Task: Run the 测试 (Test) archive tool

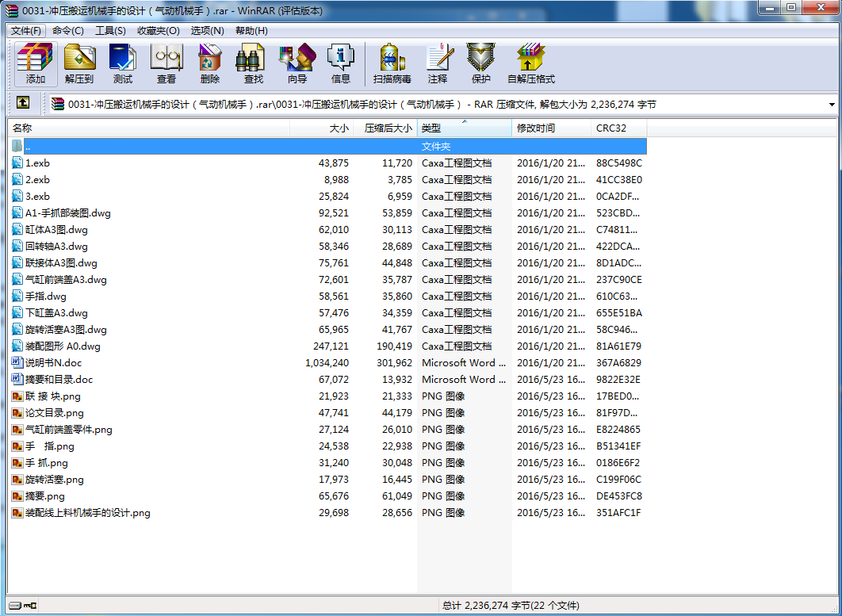Action: 123,63
